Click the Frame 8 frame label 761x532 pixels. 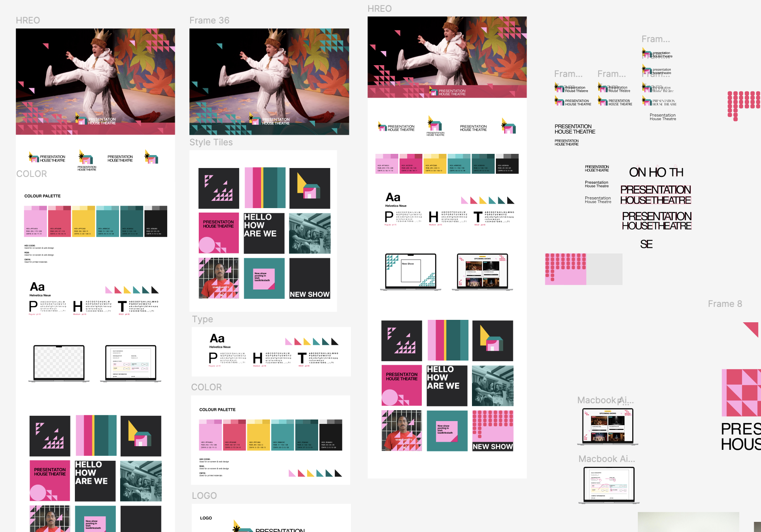725,304
